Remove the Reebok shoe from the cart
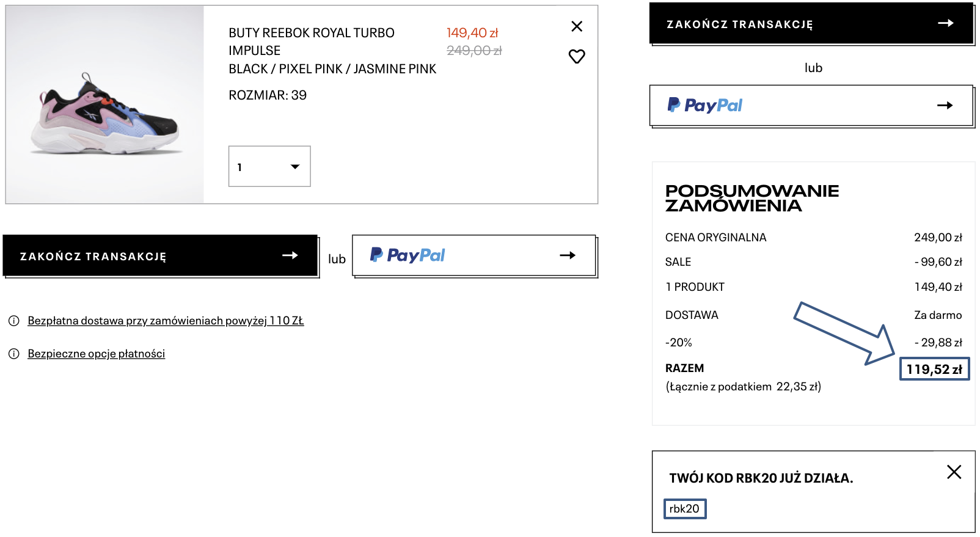This screenshot has height=537, width=980. tap(576, 26)
